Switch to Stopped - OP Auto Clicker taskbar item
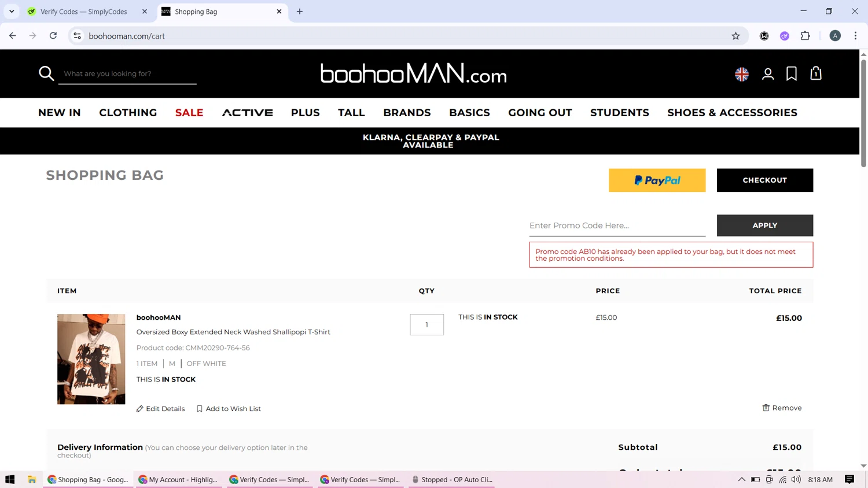The height and width of the screenshot is (488, 868). 452,479
